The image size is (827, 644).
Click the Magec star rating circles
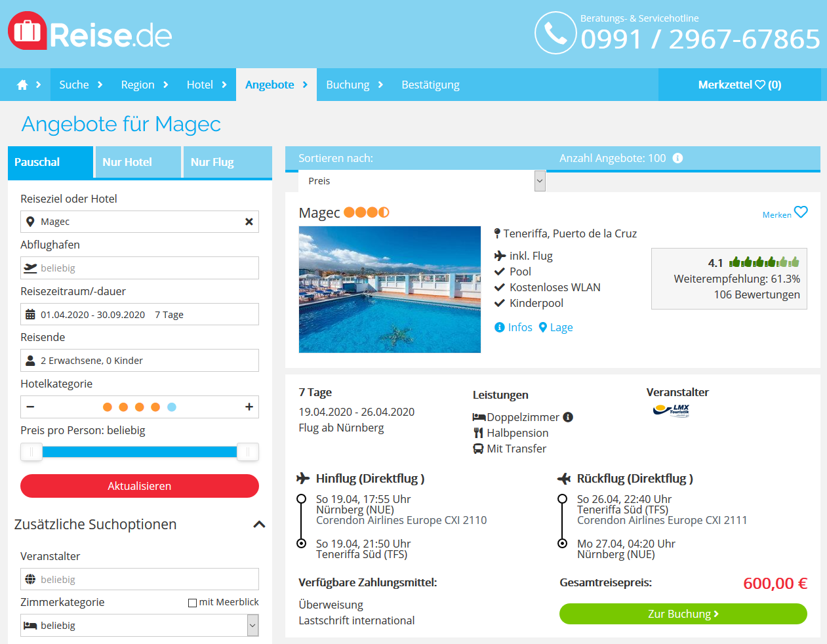[367, 212]
